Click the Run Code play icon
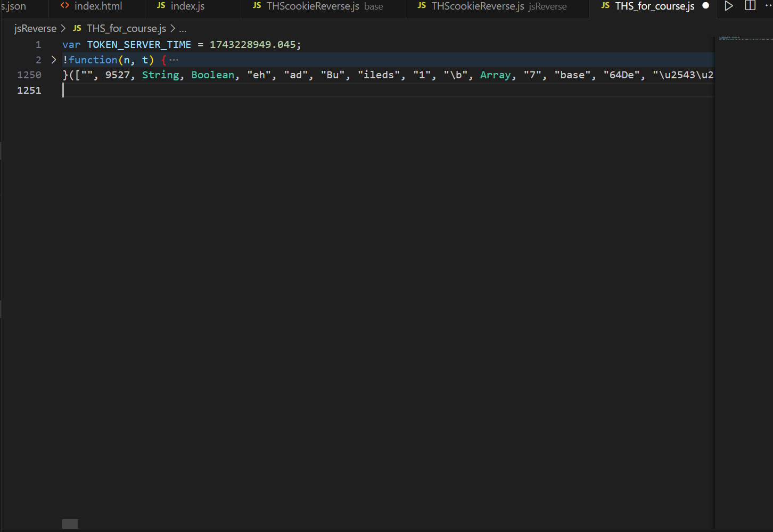The width and height of the screenshot is (773, 532). tap(729, 6)
